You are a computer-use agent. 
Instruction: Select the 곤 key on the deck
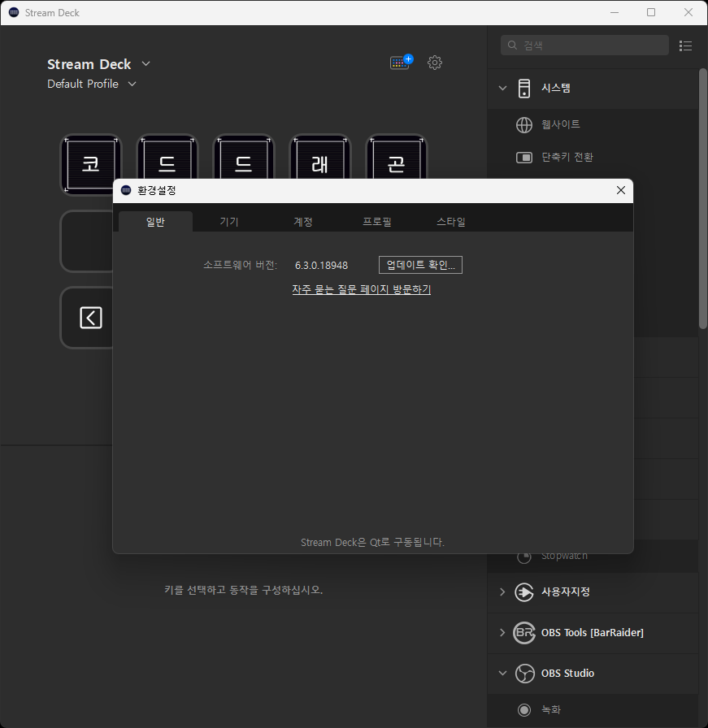(397, 158)
